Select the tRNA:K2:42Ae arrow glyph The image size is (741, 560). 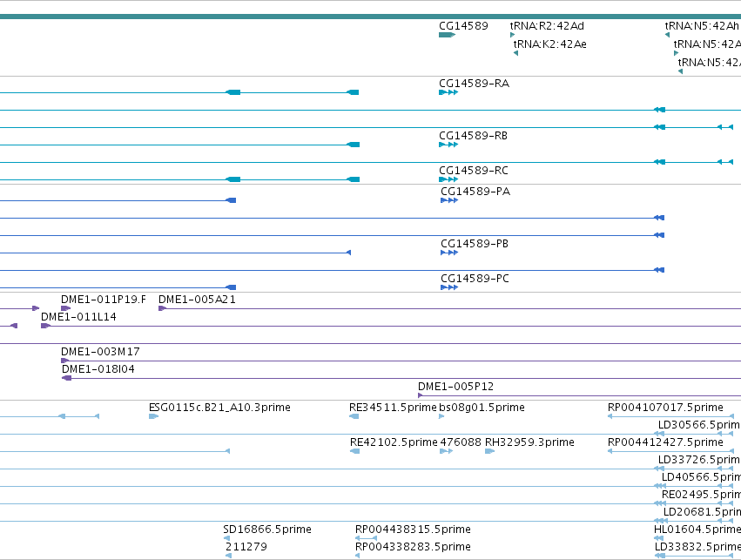point(515,53)
